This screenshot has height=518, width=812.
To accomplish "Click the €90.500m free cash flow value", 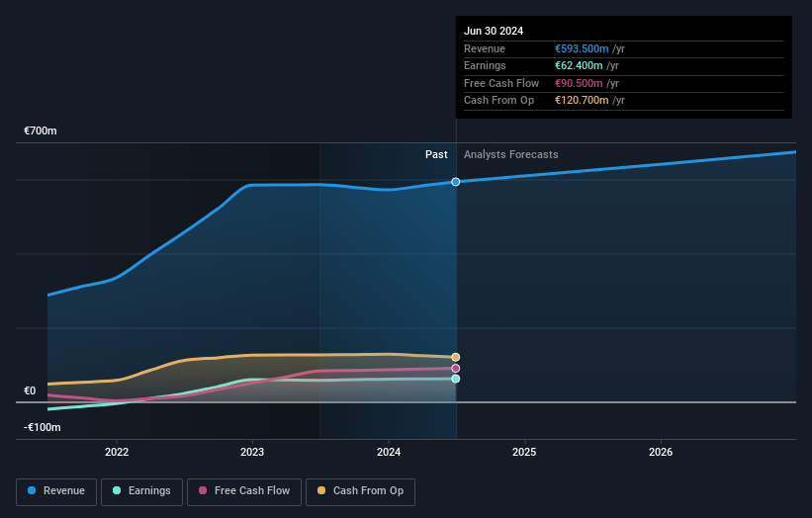I will coord(579,83).
